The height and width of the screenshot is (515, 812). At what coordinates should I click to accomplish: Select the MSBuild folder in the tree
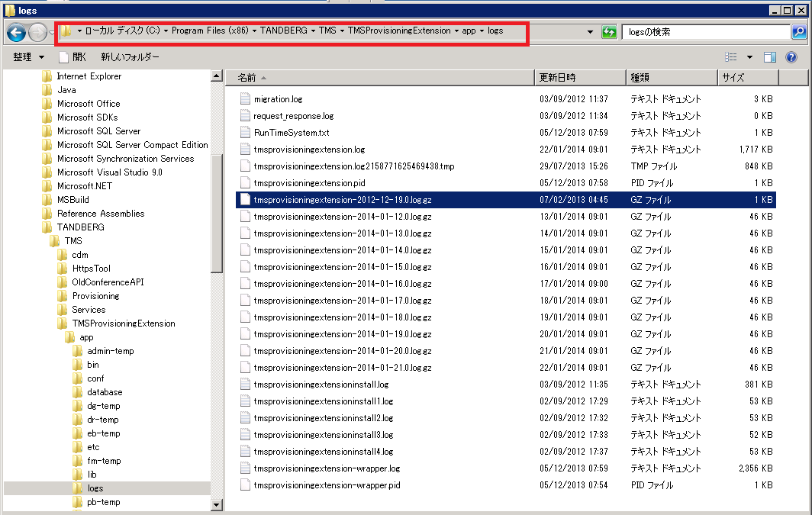(73, 200)
